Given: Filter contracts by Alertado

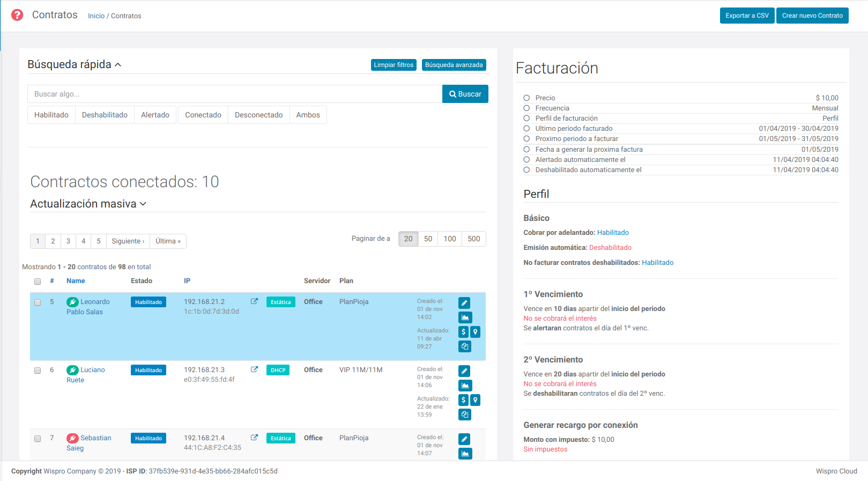Looking at the screenshot, I should 155,115.
